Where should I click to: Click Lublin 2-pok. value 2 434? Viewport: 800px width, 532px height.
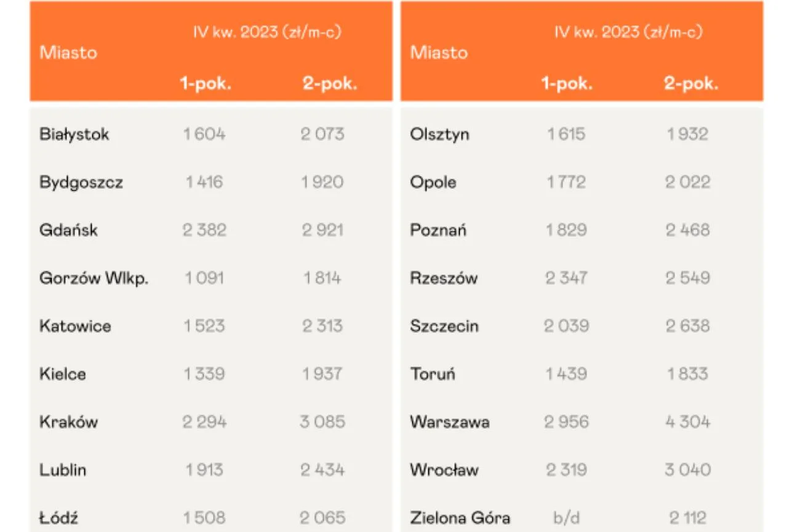(322, 470)
